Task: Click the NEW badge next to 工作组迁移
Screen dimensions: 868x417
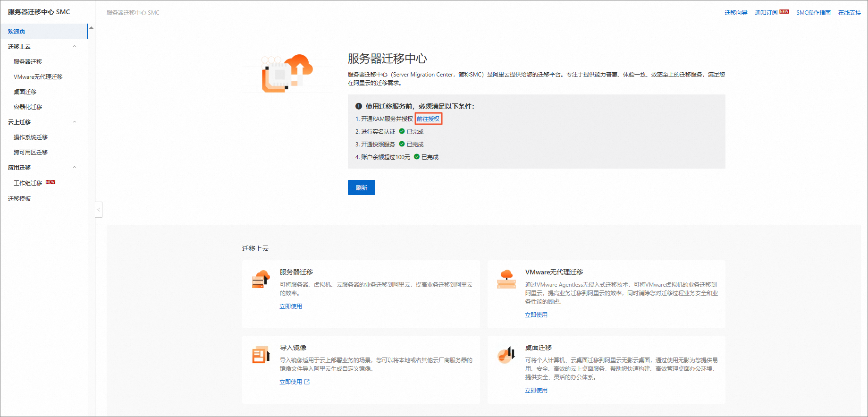Action: click(51, 182)
